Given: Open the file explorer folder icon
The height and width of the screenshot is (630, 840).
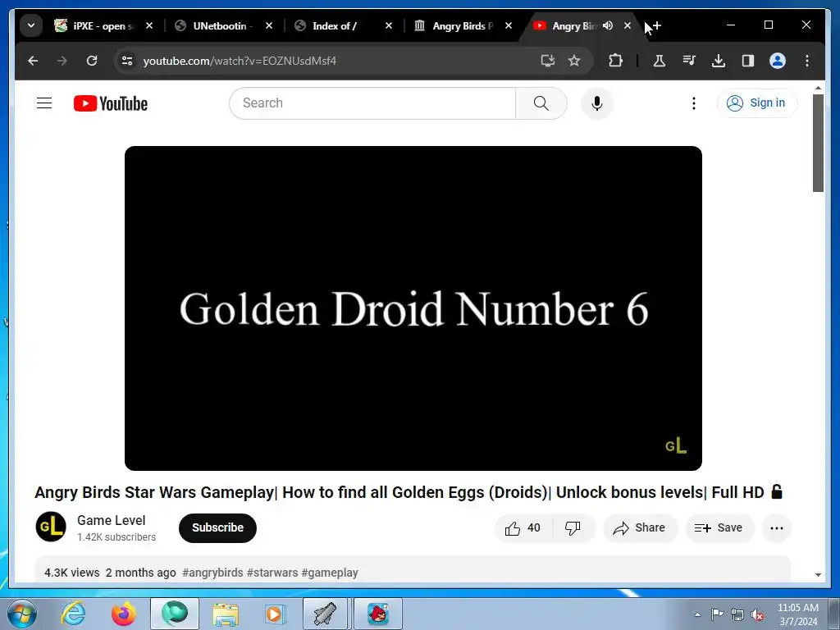Looking at the screenshot, I should 226,614.
